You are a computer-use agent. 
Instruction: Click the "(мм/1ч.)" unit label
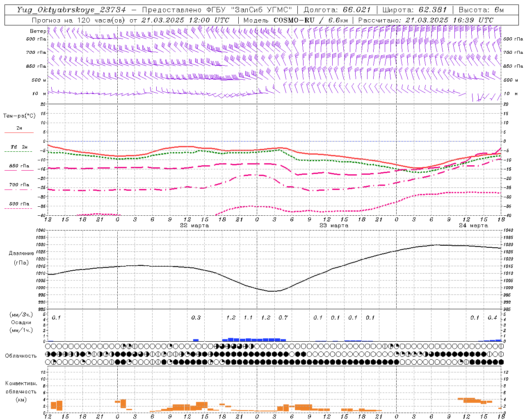pos(21,330)
